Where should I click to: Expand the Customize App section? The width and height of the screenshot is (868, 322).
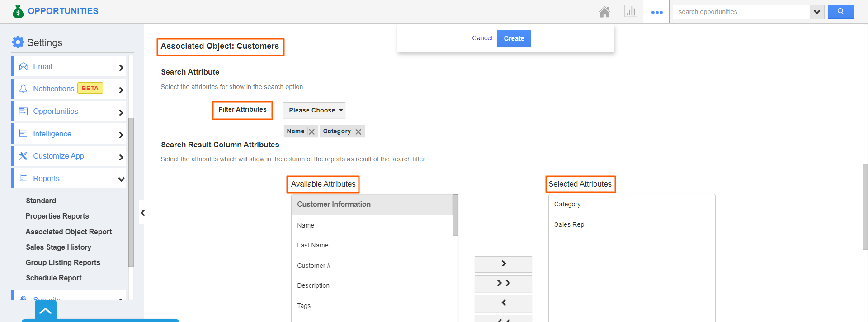tap(121, 157)
